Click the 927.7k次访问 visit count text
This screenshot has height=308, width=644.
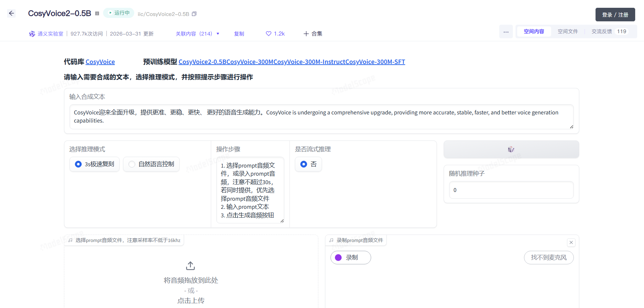click(87, 34)
